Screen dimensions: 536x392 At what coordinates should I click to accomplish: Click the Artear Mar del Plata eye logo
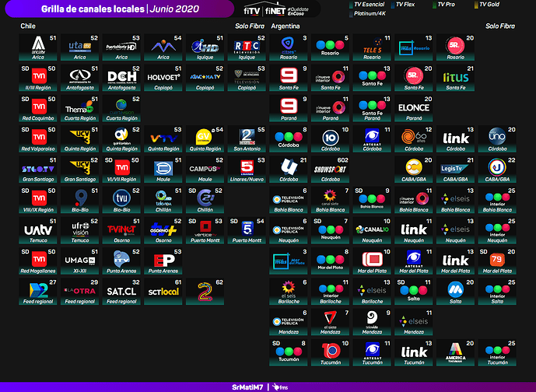(414, 259)
